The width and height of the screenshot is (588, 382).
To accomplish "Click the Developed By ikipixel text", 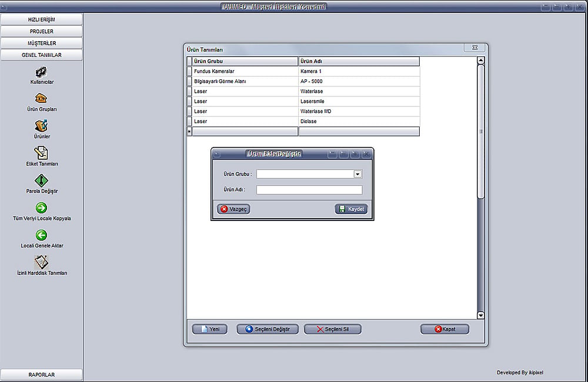I will [x=520, y=373].
